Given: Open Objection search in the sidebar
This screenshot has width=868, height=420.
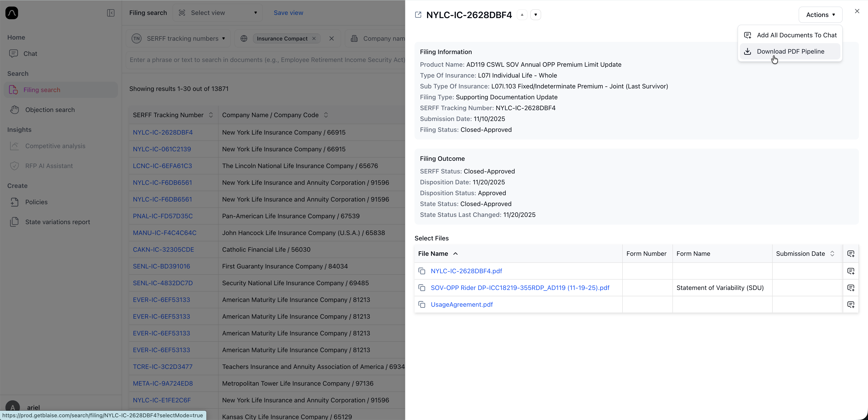Looking at the screenshot, I should pos(50,109).
